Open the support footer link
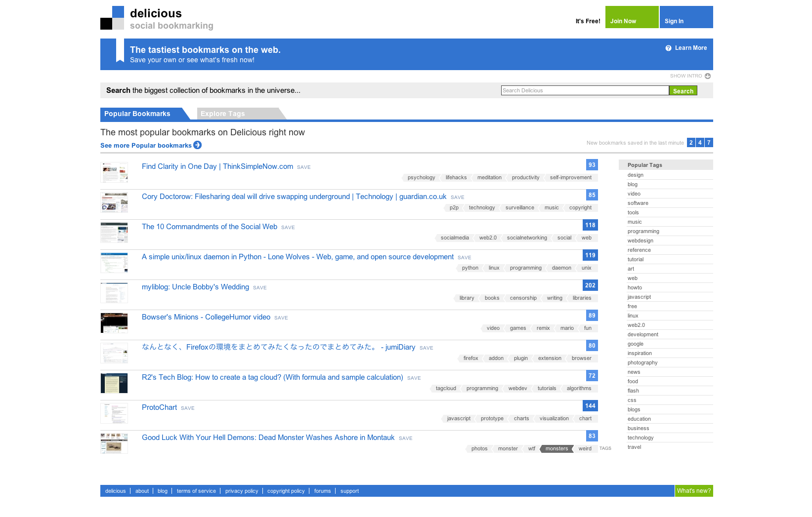The image size is (812, 517). 349,491
